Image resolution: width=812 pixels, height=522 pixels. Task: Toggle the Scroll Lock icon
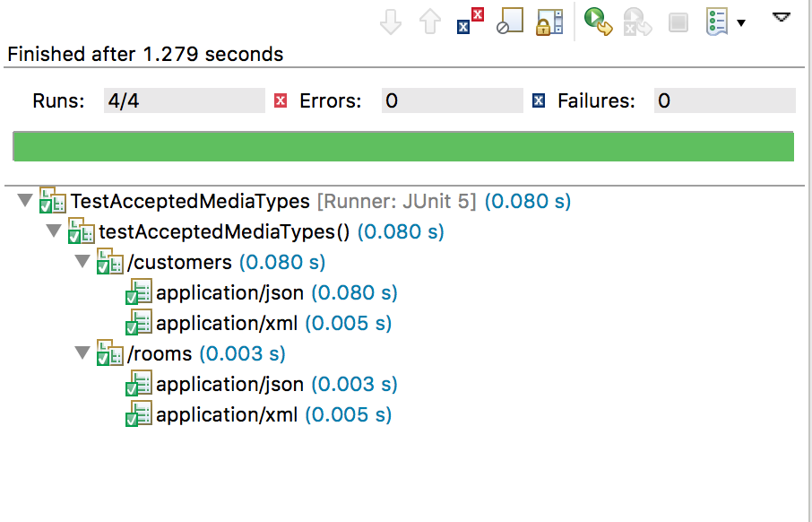pyautogui.click(x=549, y=22)
